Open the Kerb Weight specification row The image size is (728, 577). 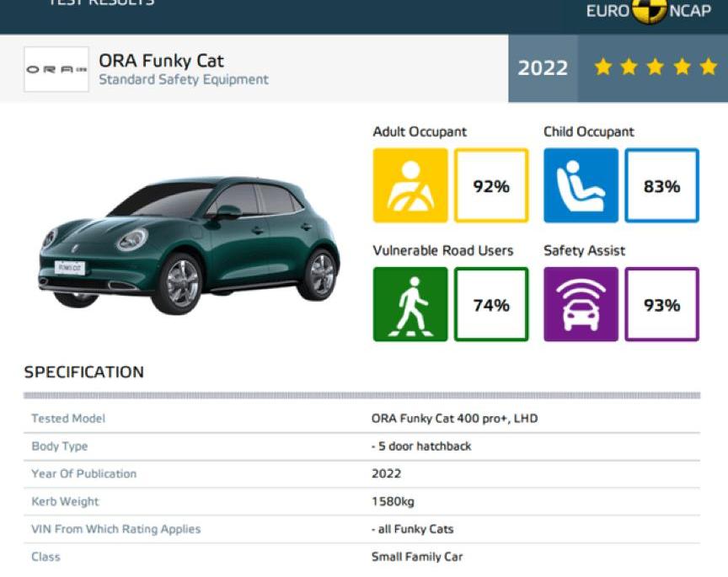tap(65, 501)
